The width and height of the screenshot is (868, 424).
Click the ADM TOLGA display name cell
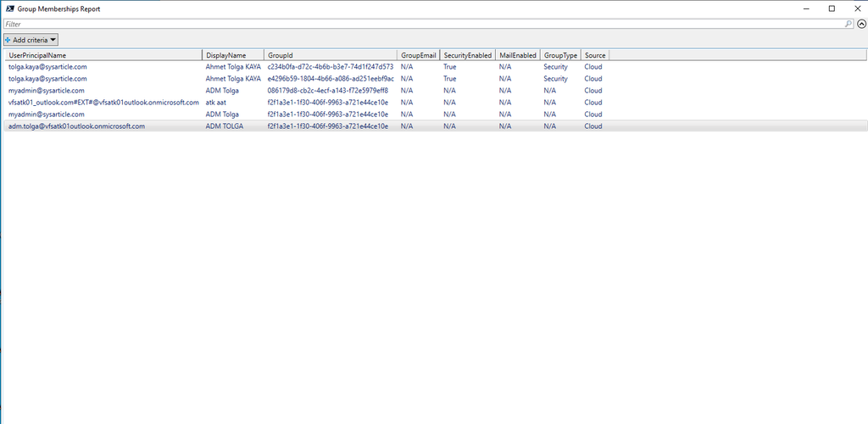pos(224,126)
